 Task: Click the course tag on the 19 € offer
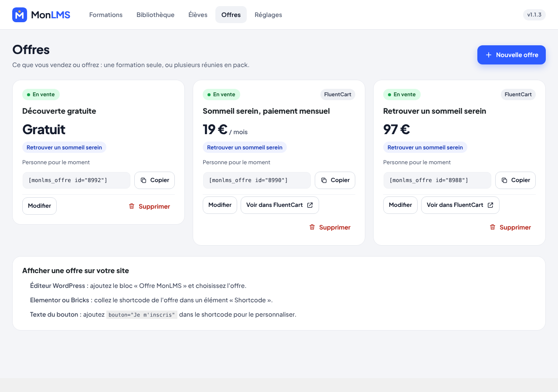245,147
